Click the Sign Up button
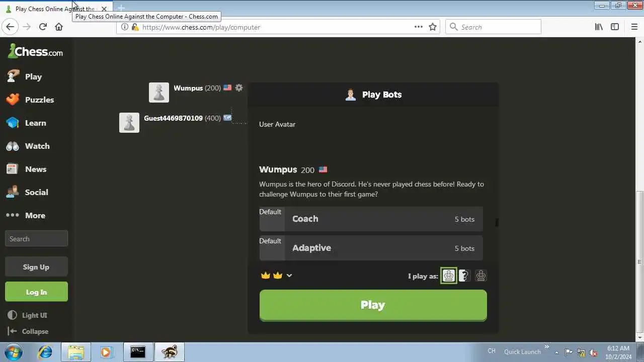 click(36, 267)
